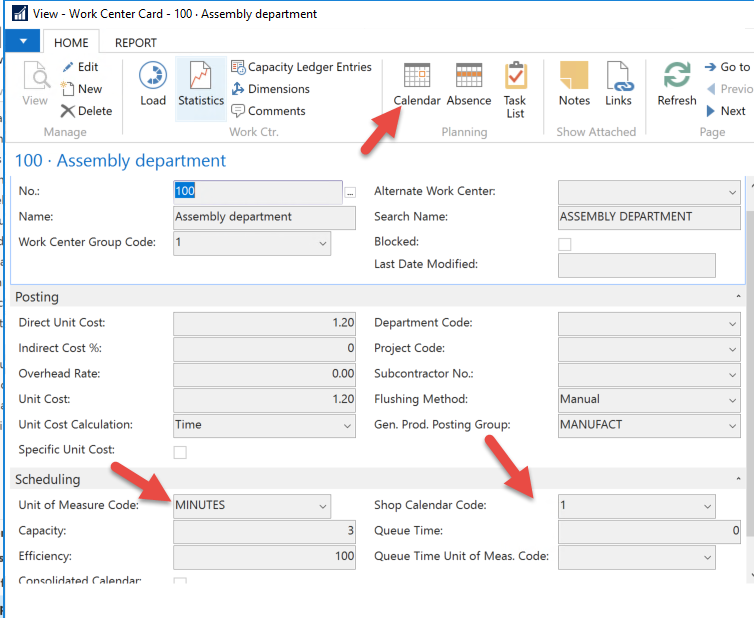Click the application icon in title bar
This screenshot has width=754, height=618.
[x=19, y=13]
